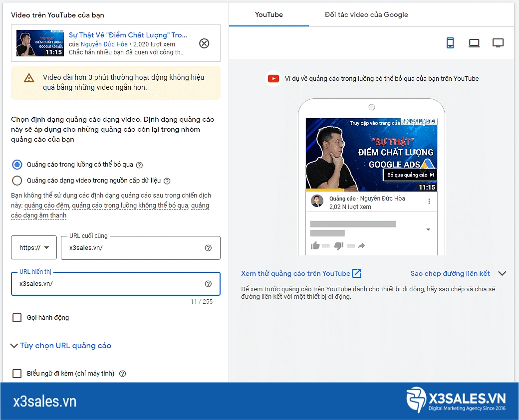519x420 pixels.
Task: Click the YouTube logo icon in preview
Action: [x=273, y=79]
